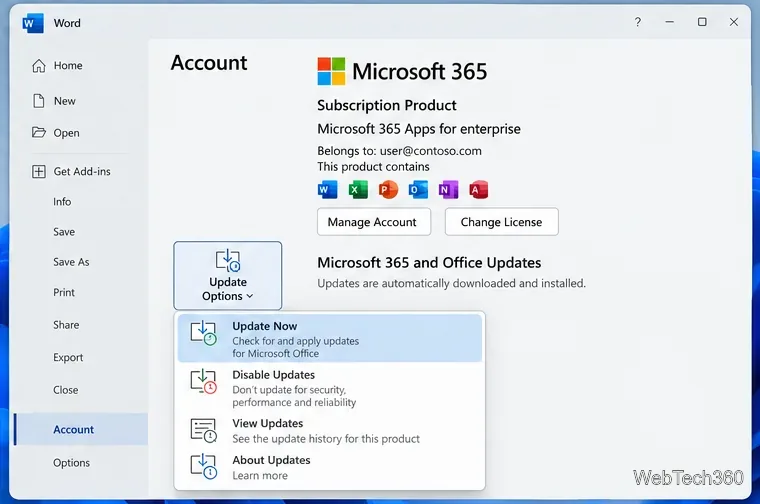Choose Save As in the sidebar
Image resolution: width=760 pixels, height=504 pixels.
click(71, 262)
